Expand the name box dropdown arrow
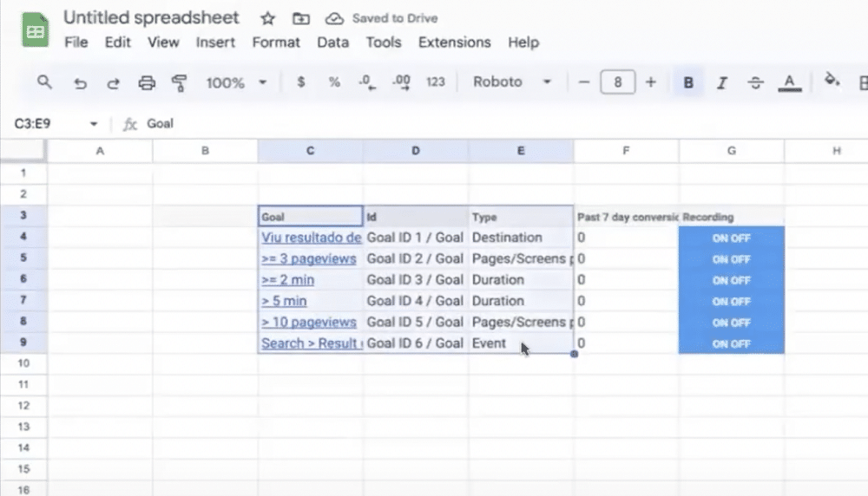 tap(94, 123)
